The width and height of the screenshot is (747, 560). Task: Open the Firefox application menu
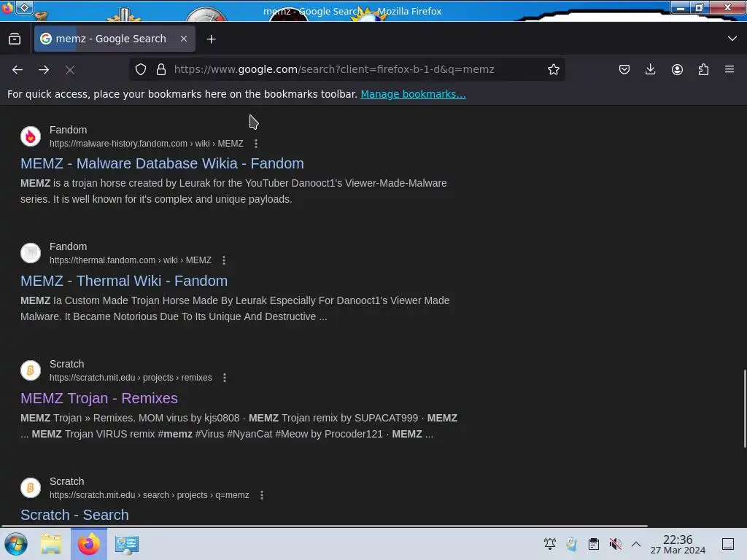729,69
